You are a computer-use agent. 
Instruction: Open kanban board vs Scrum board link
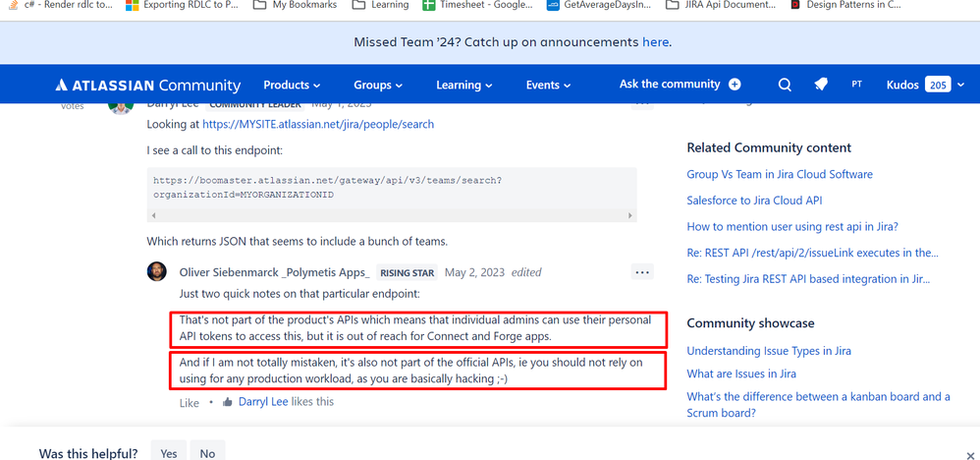click(818, 405)
